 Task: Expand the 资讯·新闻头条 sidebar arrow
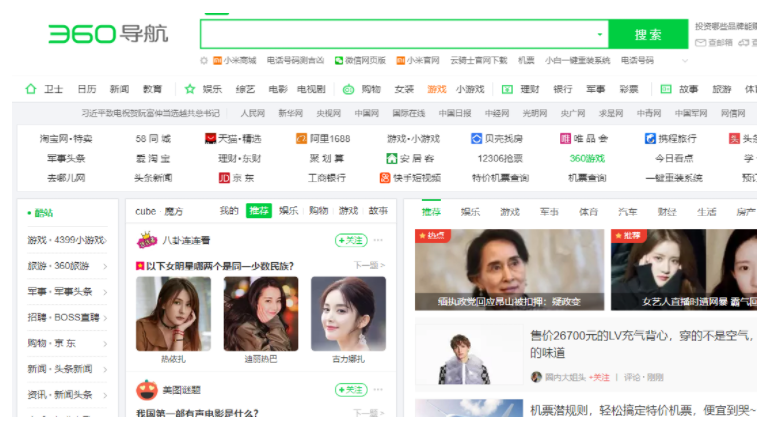(x=105, y=395)
